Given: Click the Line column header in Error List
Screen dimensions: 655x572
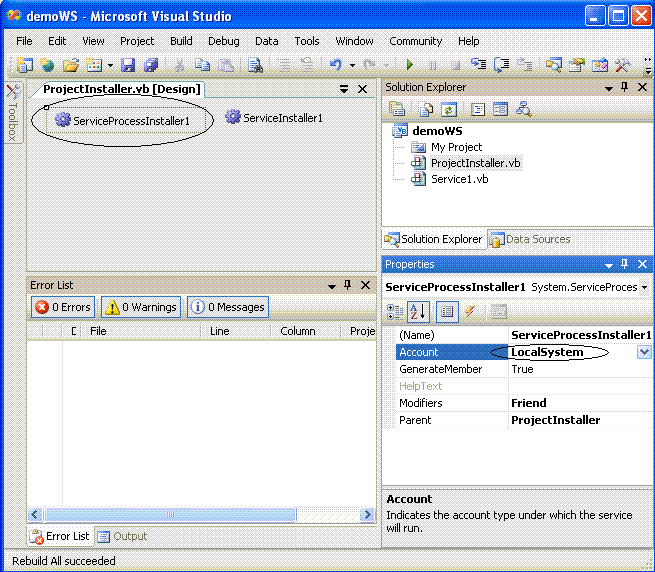Looking at the screenshot, I should (236, 331).
